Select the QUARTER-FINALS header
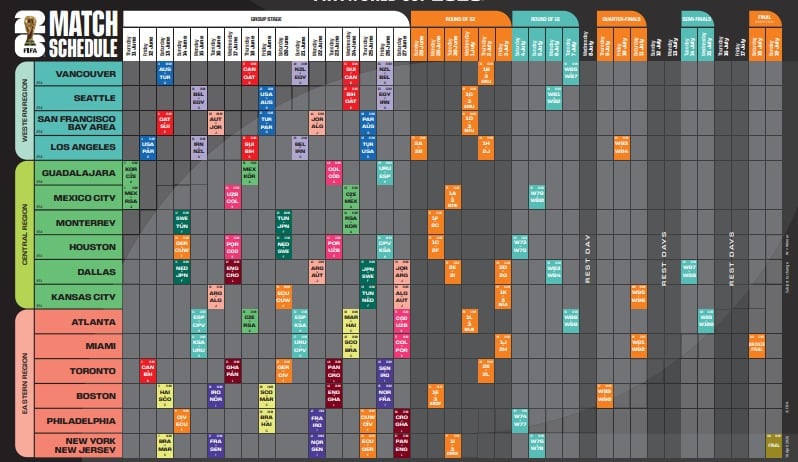 pos(621,19)
